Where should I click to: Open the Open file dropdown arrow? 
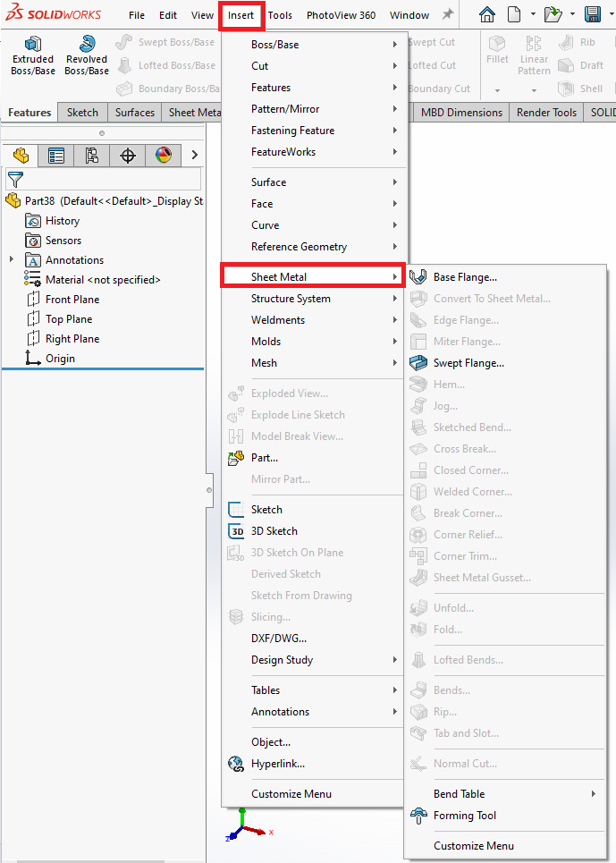[x=572, y=14]
